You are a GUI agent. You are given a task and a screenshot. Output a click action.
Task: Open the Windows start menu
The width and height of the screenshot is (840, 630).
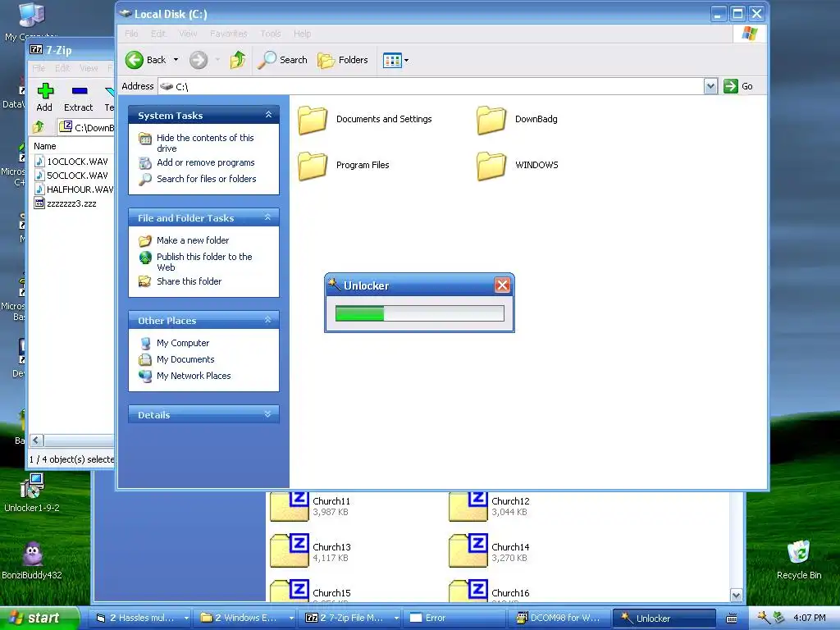(39, 618)
